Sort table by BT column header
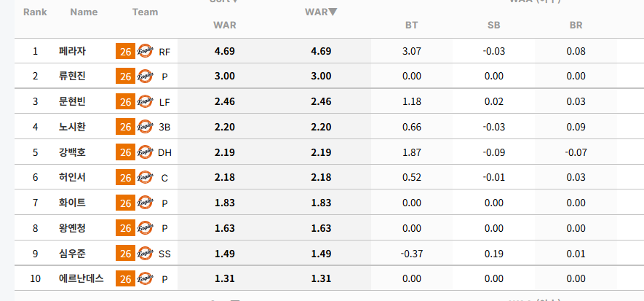 click(x=412, y=25)
